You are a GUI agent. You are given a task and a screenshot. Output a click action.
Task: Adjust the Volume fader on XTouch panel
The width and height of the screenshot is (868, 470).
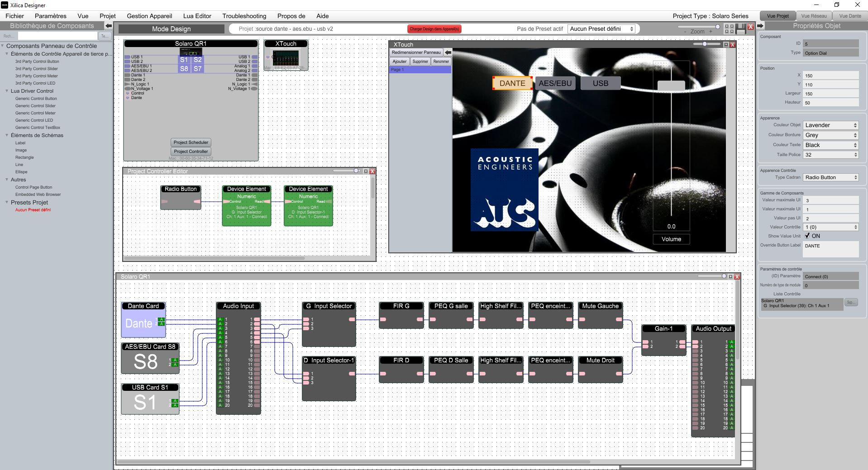671,86
